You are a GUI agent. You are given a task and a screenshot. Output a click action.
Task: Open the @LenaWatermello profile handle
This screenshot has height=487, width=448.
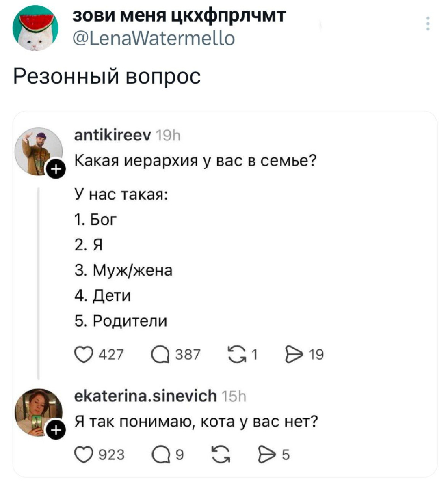point(153,39)
